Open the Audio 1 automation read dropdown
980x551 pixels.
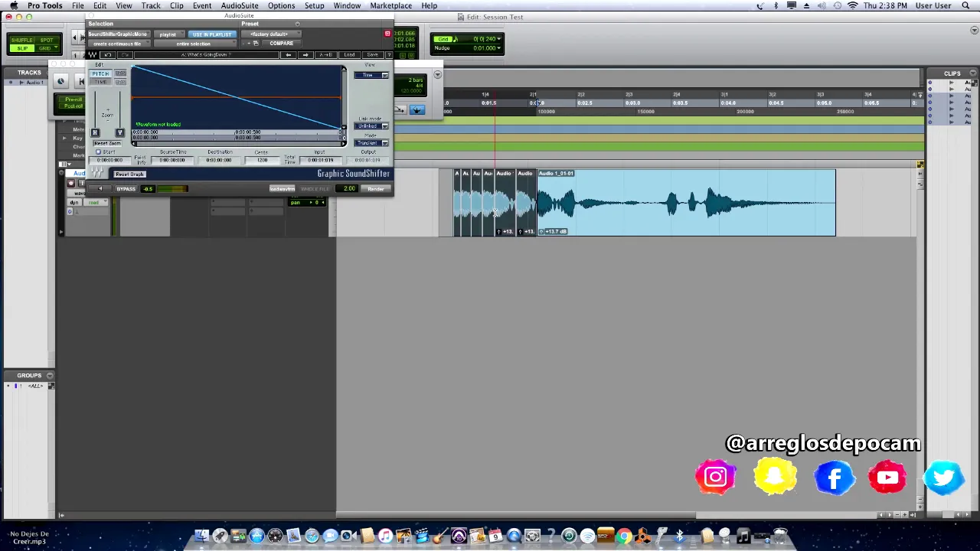click(96, 202)
